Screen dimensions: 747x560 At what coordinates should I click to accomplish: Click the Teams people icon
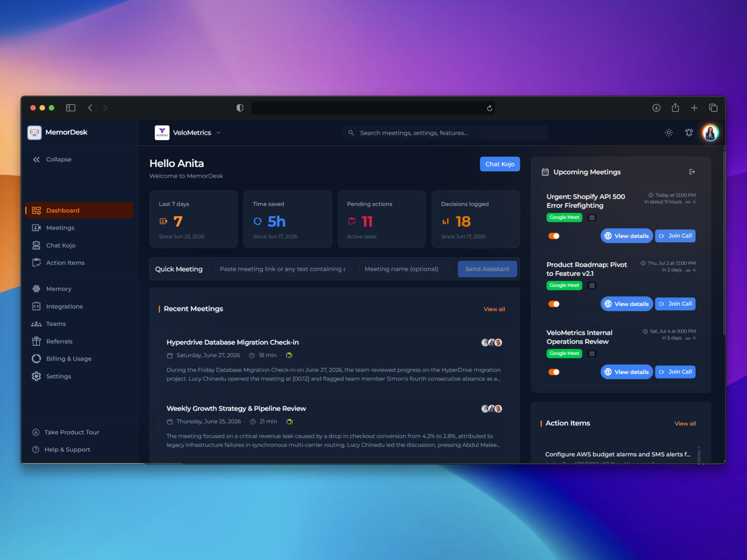36,324
